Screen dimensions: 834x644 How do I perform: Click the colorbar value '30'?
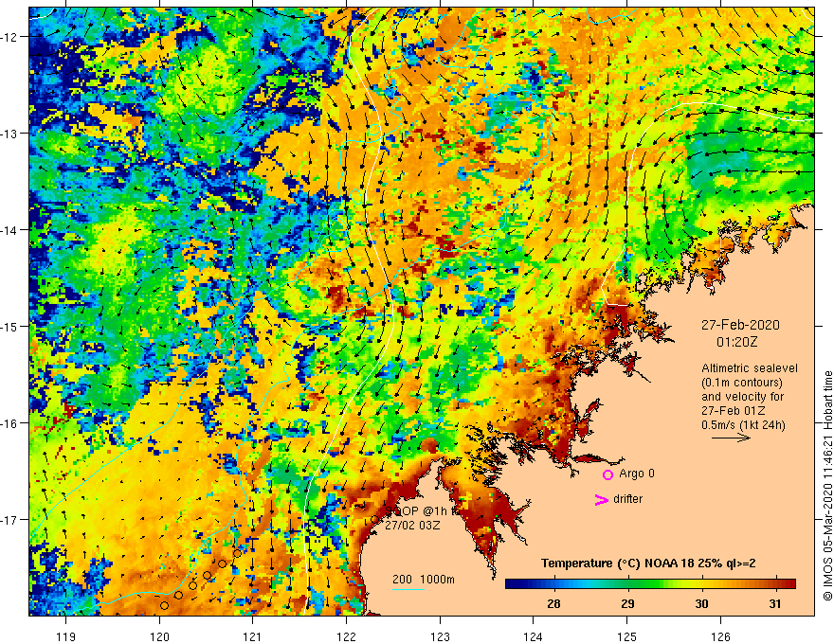point(701,603)
